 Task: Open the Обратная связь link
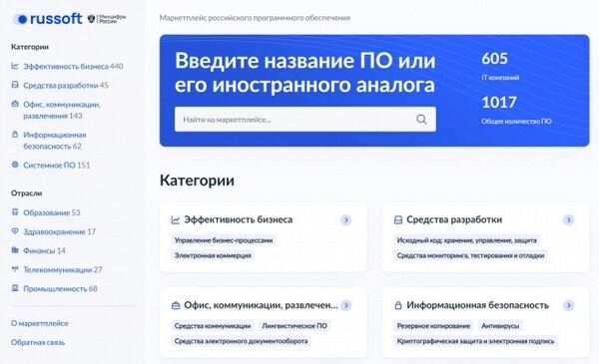pos(38,342)
